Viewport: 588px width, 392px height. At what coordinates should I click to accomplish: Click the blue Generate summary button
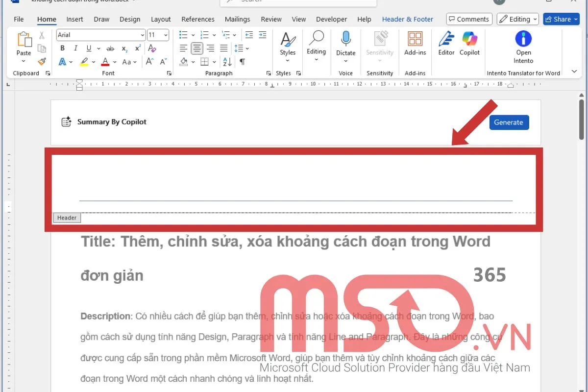(509, 122)
